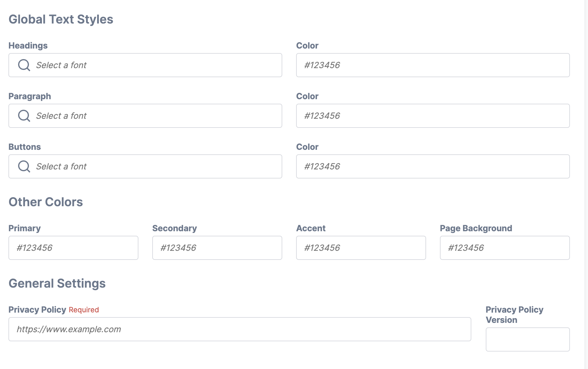Click the Secondary color input
Screen dimensions: 588x369
(x=217, y=248)
